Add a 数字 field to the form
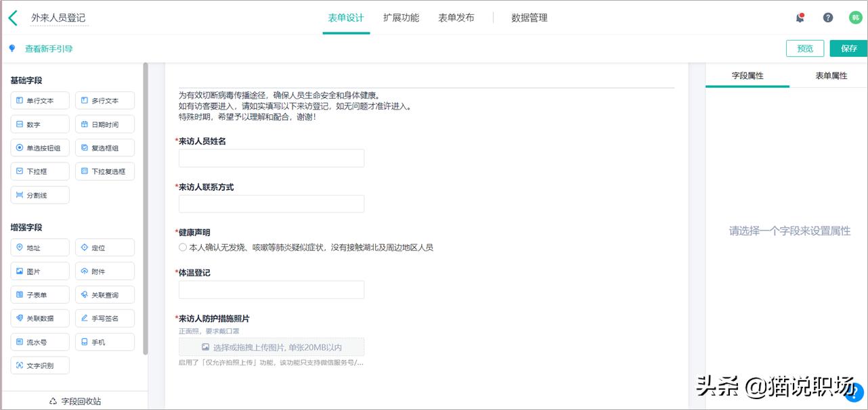868x410 pixels. [39, 124]
